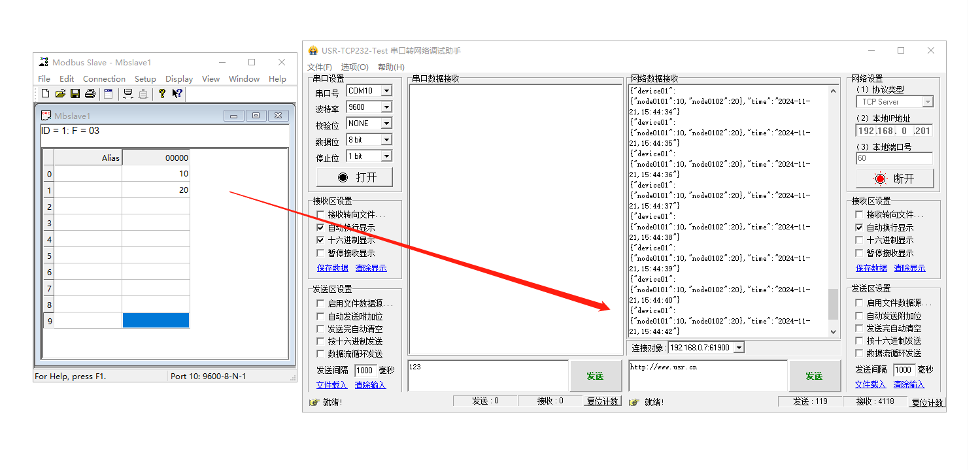Select the Mbslave1 cell with value 20
Viewport: 980px width, 470px height.
[156, 190]
